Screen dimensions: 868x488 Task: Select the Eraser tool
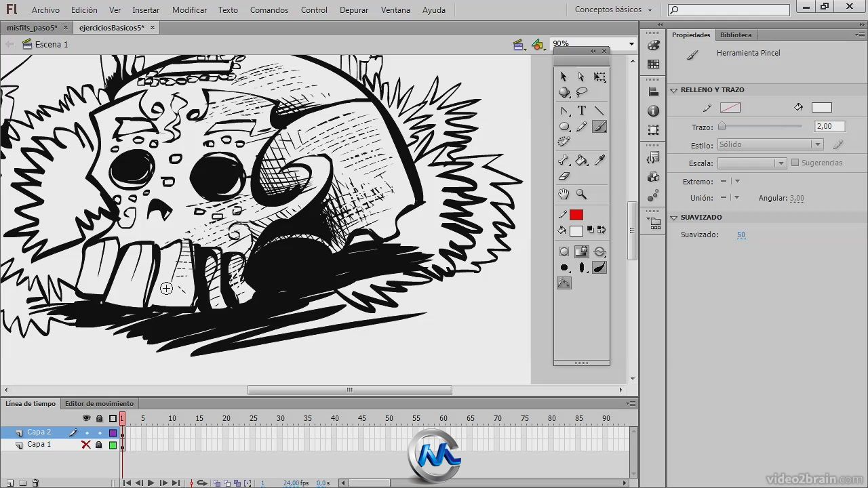point(564,176)
